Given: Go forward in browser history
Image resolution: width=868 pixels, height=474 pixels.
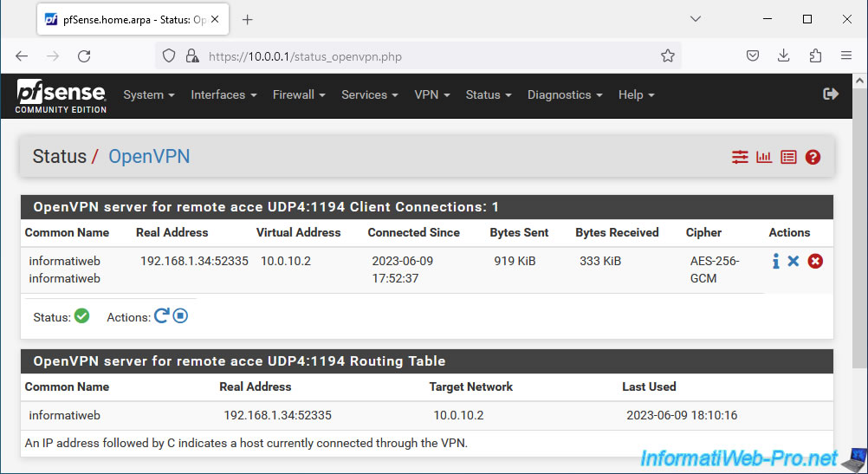Looking at the screenshot, I should click(53, 56).
